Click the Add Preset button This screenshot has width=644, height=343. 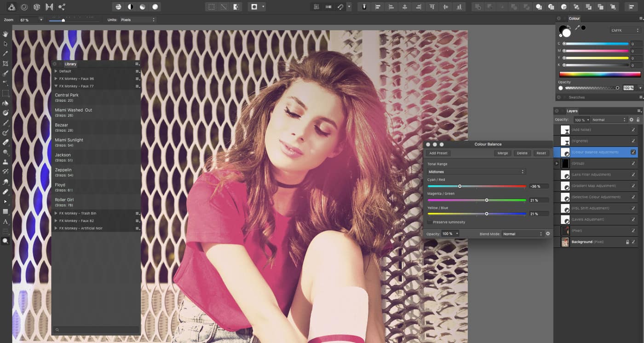pyautogui.click(x=438, y=153)
